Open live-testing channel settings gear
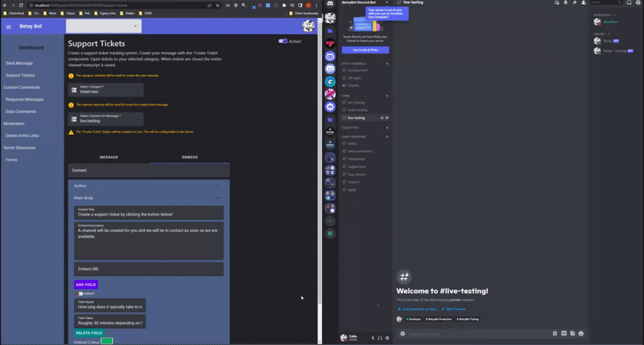Image resolution: width=644 pixels, height=345 pixels. (387, 118)
